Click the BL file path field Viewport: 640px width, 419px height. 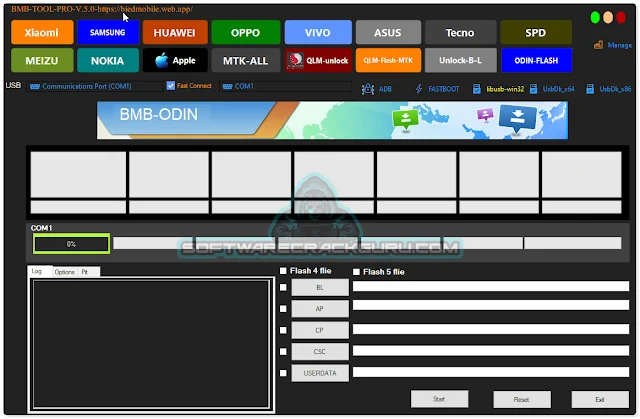point(491,286)
